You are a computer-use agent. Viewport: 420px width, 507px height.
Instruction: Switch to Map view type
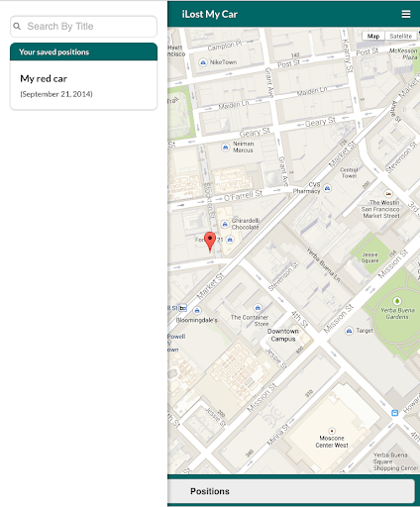click(373, 36)
